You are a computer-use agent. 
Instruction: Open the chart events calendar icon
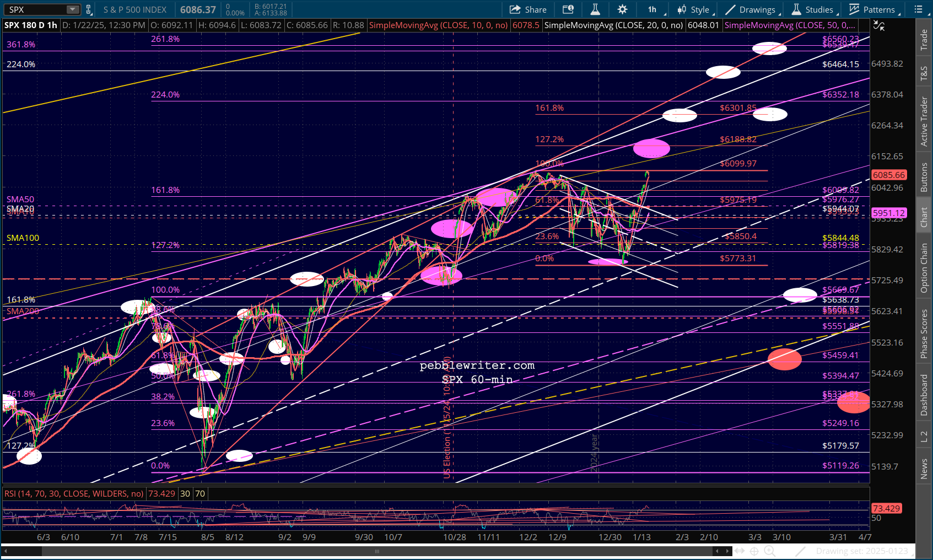[568, 9]
